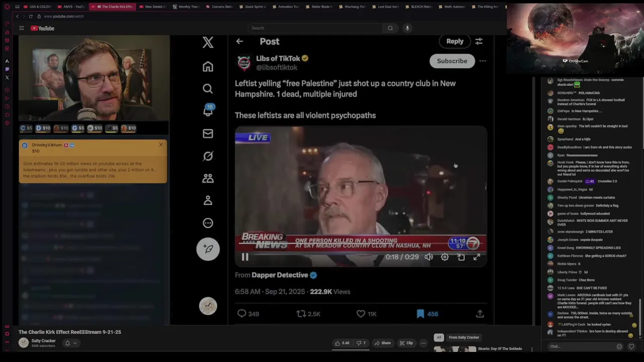Switch to BLEACH Rebirth browser tab

pos(418,7)
